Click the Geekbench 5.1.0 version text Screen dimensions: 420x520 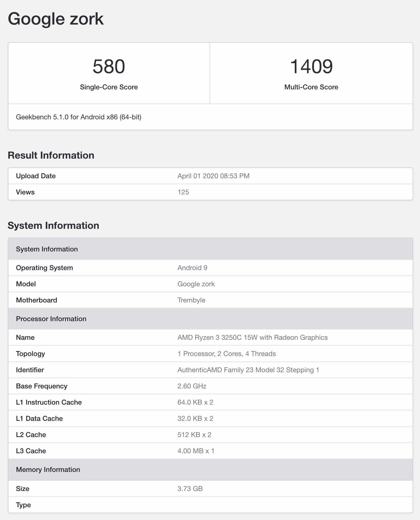tap(79, 117)
